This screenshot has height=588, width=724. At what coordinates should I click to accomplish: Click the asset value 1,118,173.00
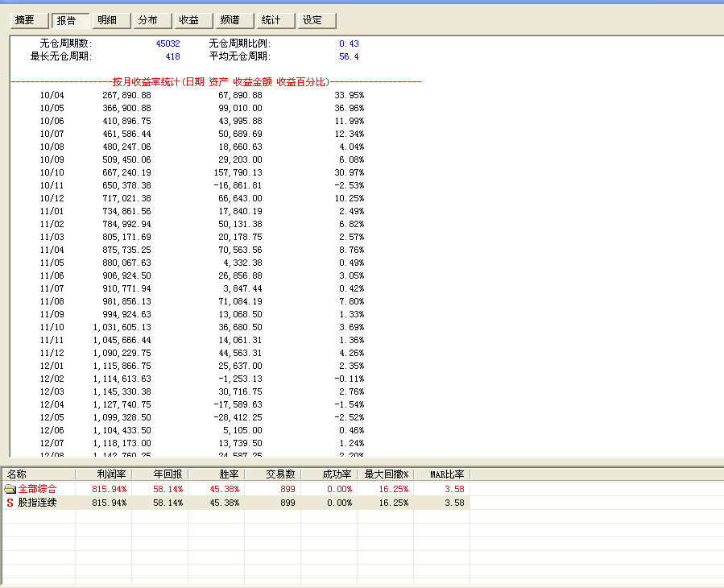(122, 445)
